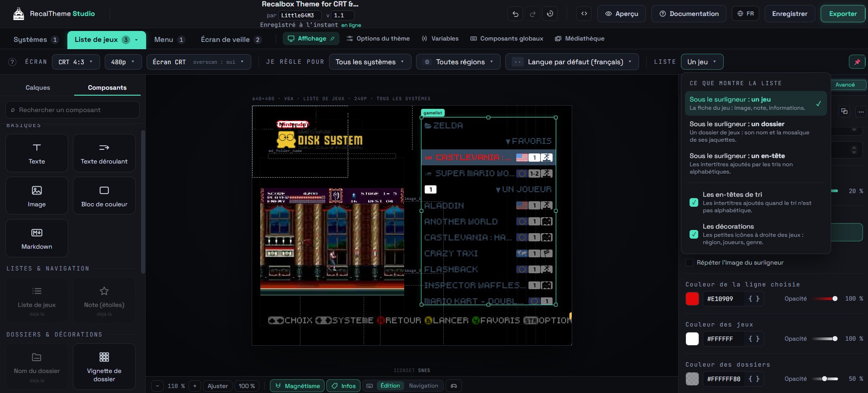
Task: Check Répéter l'image du surligneur
Action: [x=690, y=263]
